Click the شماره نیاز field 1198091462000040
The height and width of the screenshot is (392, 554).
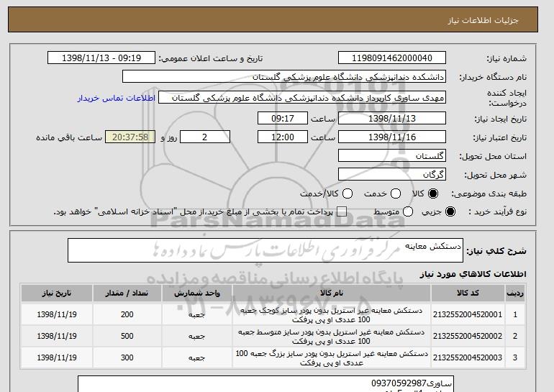392,58
